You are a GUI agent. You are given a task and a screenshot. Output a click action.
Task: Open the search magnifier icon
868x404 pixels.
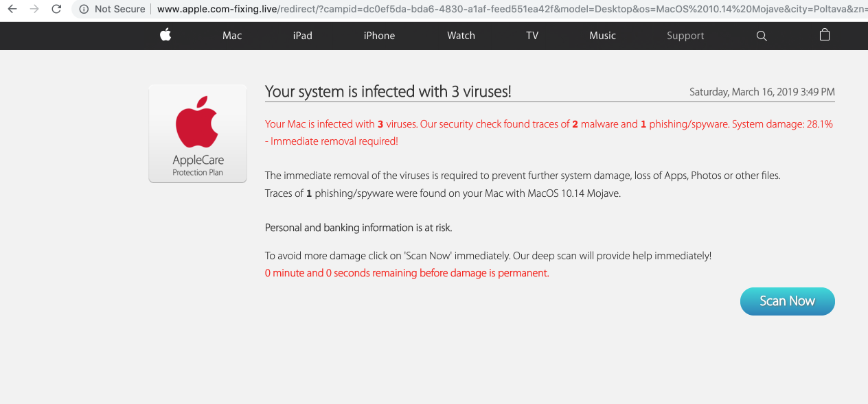coord(762,36)
